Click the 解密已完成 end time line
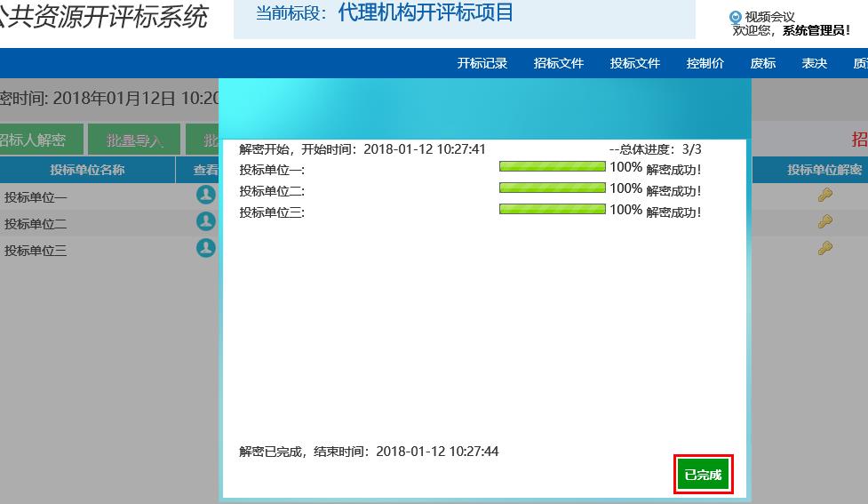This screenshot has width=868, height=504. point(369,452)
